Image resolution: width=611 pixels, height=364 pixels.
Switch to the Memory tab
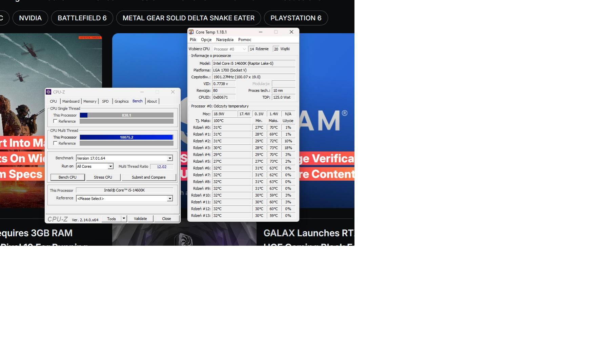90,101
